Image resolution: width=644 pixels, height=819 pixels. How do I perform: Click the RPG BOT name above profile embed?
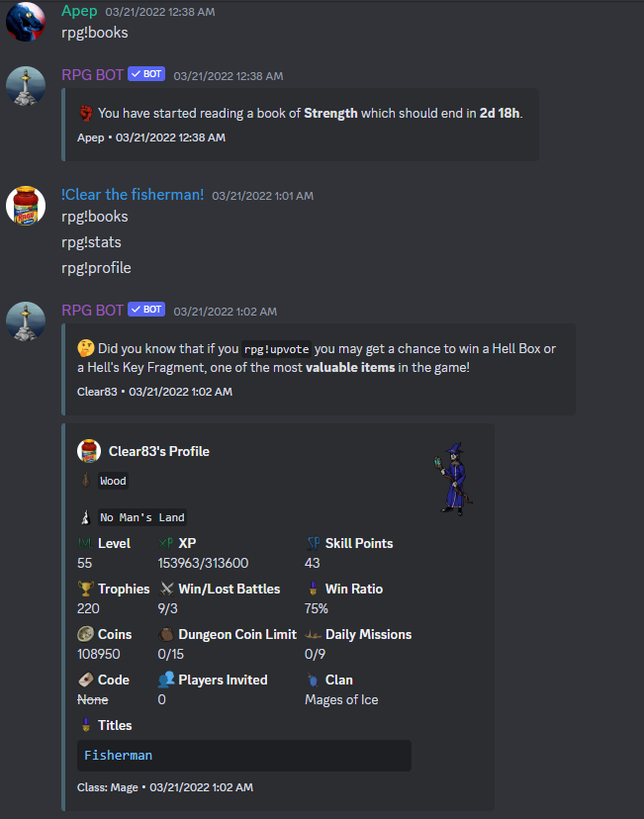pos(92,311)
